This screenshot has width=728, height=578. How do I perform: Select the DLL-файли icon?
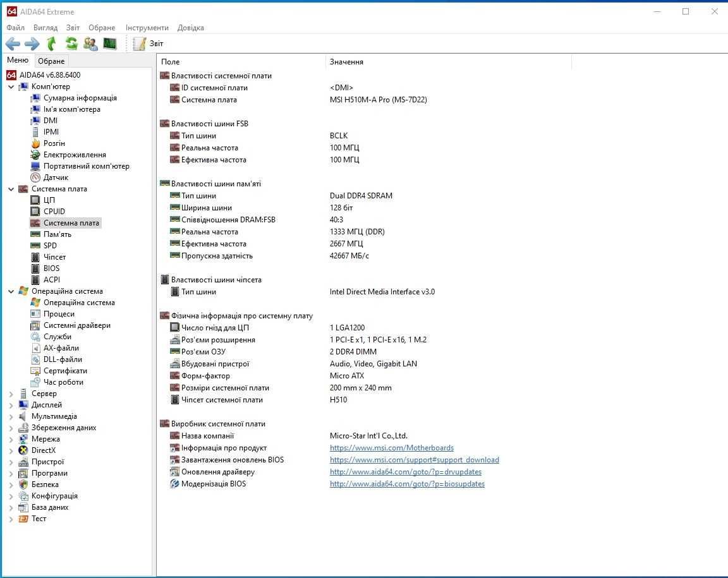(35, 359)
